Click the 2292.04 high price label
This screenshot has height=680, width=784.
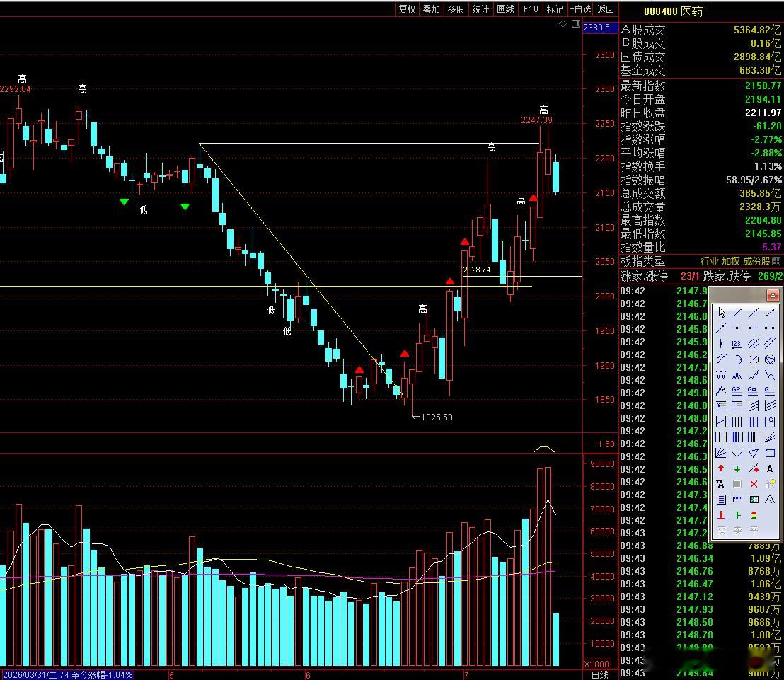coord(16,89)
